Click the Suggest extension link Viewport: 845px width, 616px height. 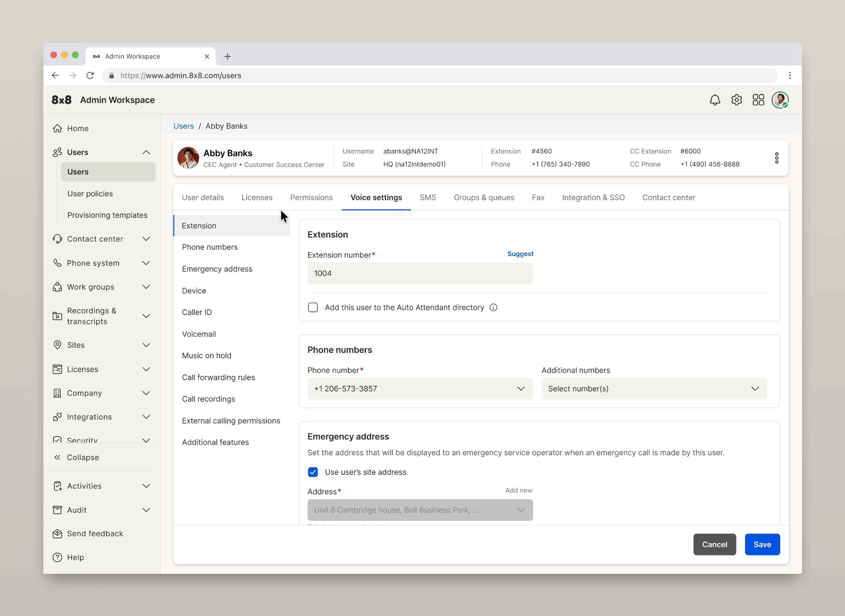[x=520, y=254]
